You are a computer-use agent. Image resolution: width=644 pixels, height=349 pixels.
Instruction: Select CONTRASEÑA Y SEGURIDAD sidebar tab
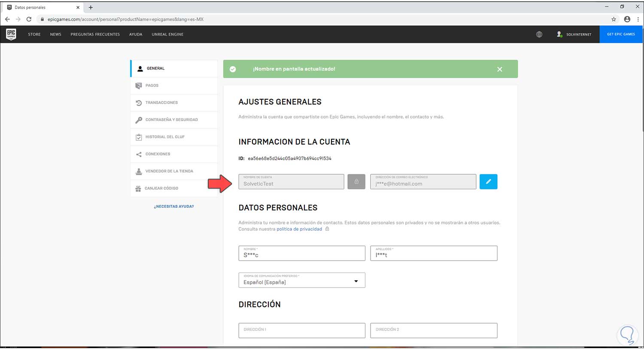[174, 120]
